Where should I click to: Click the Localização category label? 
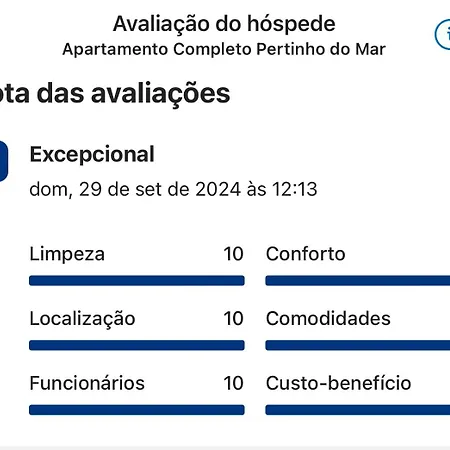pyautogui.click(x=82, y=319)
